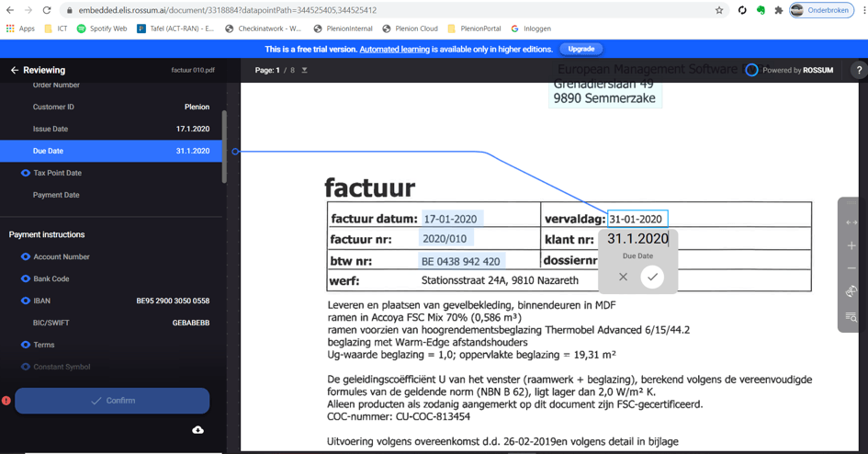Image resolution: width=868 pixels, height=454 pixels.
Task: Toggle the eye icon for Tax Point Date
Action: pyautogui.click(x=26, y=173)
